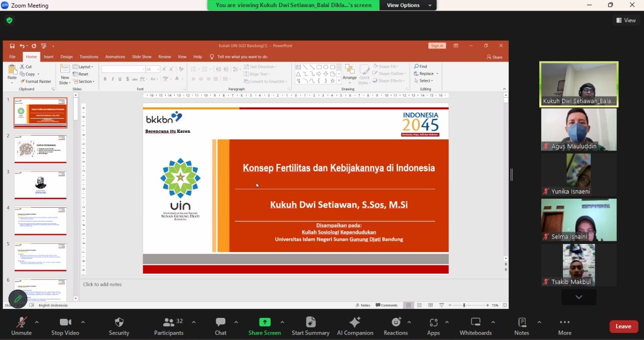This screenshot has width=644, height=340.
Task: Open the More menu in Zoom toolbar
Action: pos(565,326)
